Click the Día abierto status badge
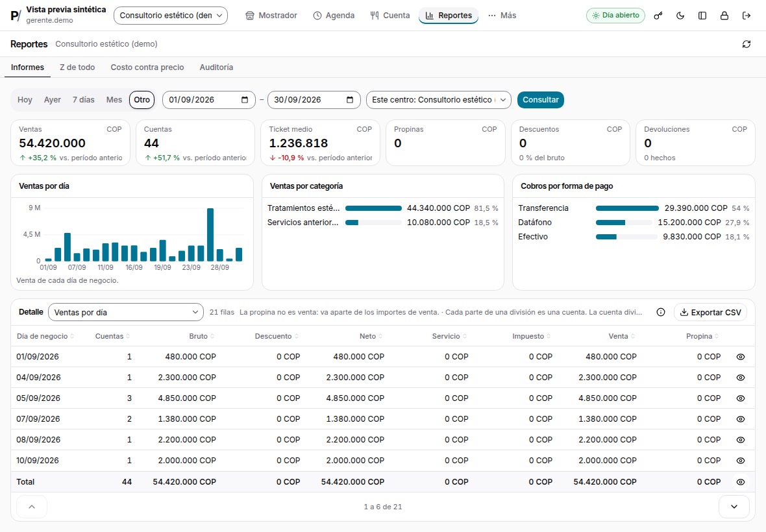This screenshot has width=766, height=532. click(x=615, y=16)
